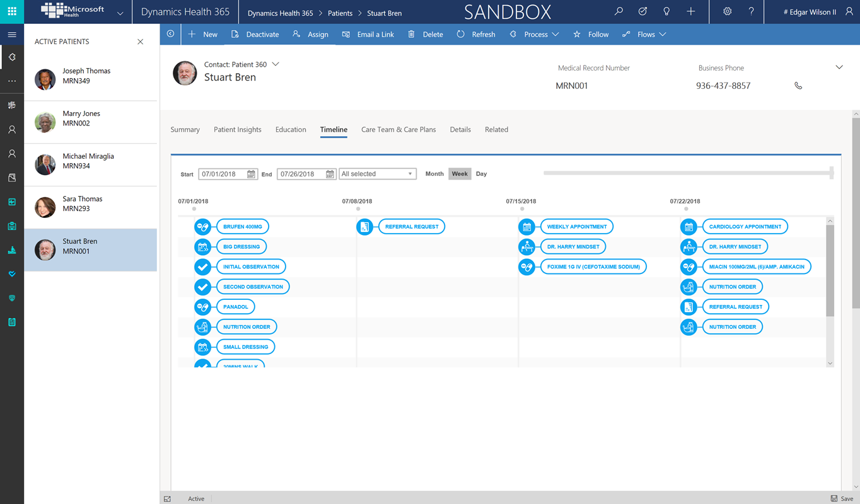
Task: Switch timeline view to Day
Action: tap(482, 174)
